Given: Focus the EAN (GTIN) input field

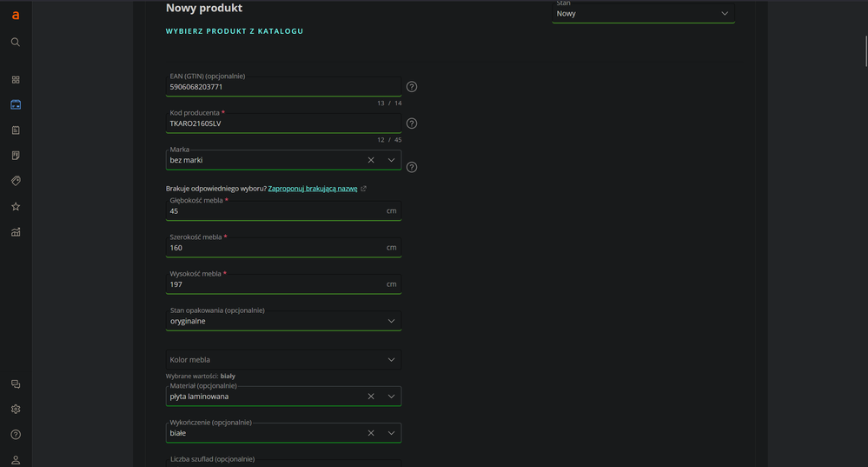Looking at the screenshot, I should pos(283,87).
